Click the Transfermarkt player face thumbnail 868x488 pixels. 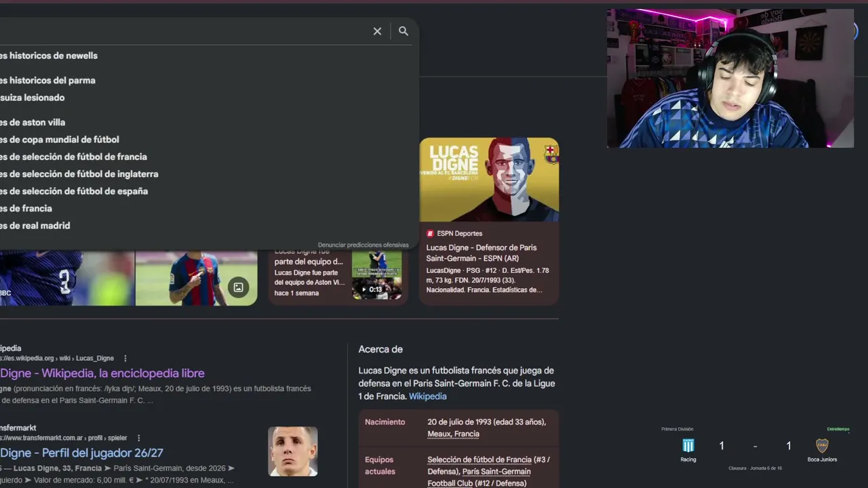coord(293,451)
